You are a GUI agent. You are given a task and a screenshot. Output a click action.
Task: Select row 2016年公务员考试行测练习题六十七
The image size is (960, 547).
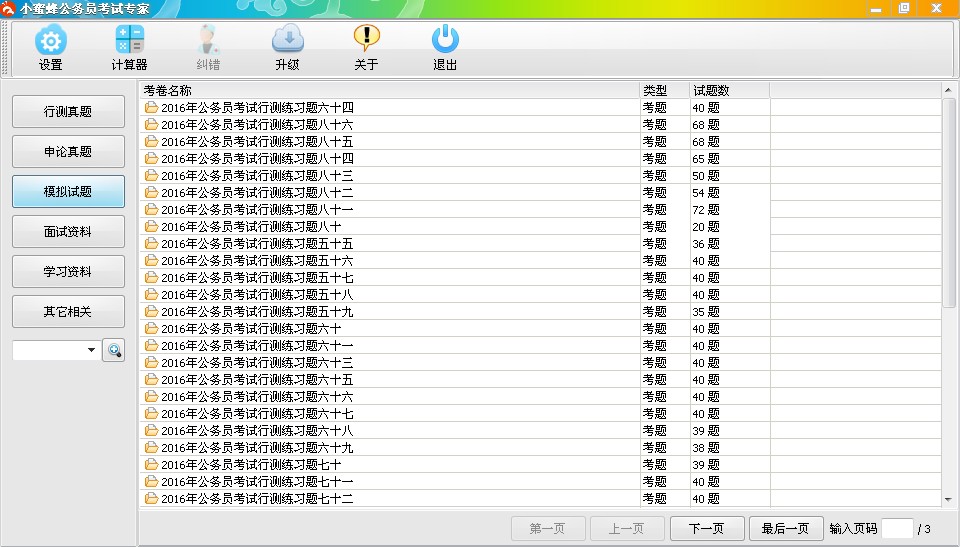pyautogui.click(x=541, y=414)
